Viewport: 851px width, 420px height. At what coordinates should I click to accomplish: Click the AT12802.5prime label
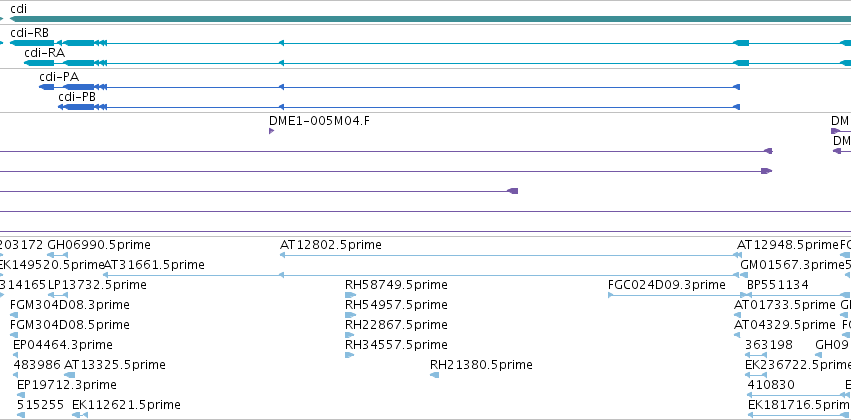(331, 245)
